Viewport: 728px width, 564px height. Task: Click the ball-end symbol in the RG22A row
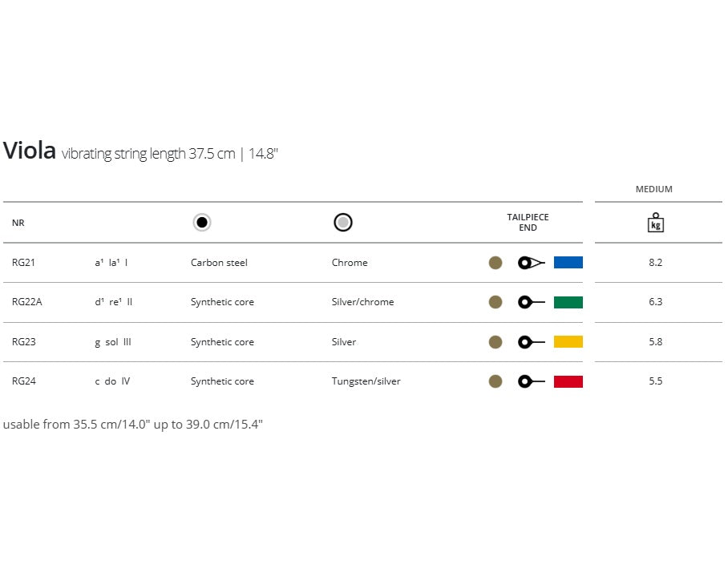531,302
